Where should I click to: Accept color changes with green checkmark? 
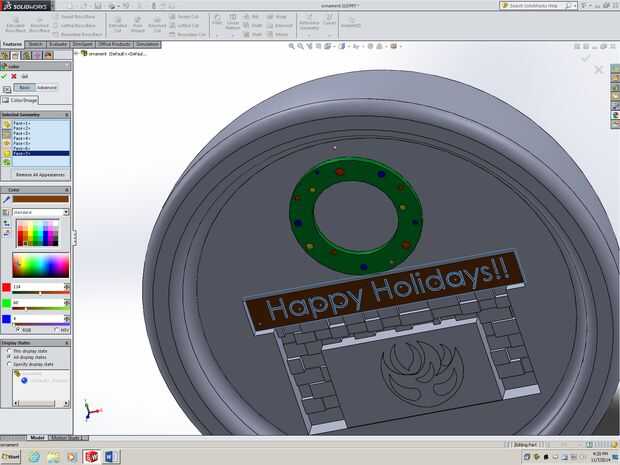pos(4,76)
